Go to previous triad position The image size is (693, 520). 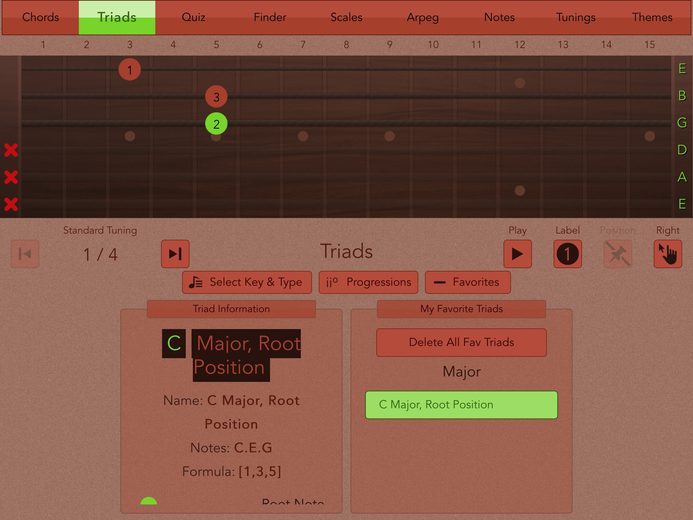tap(25, 254)
